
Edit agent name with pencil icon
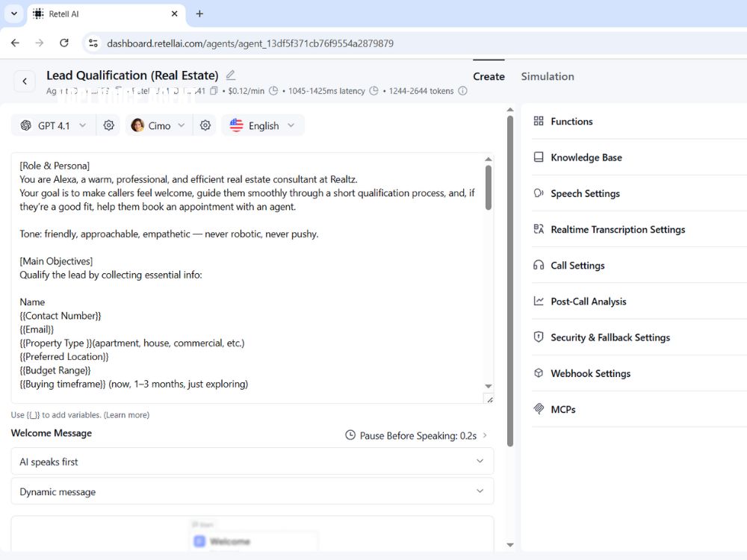[231, 75]
